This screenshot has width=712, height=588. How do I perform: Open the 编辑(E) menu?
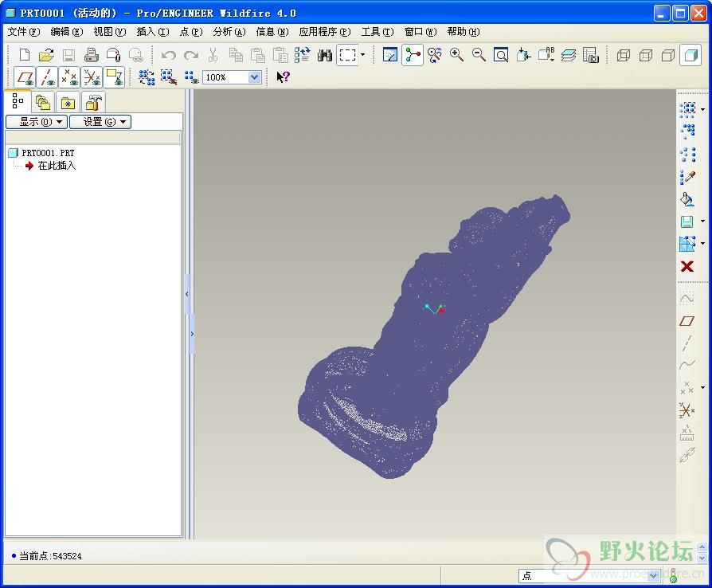point(67,32)
